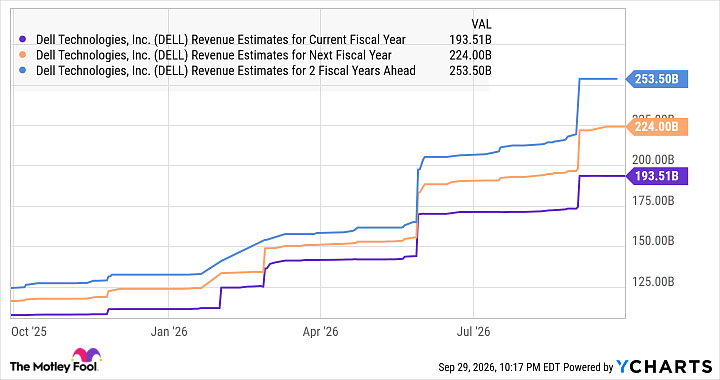Click the Apr '26 x-axis label
Viewport: 720px width, 380px height.
click(x=321, y=332)
